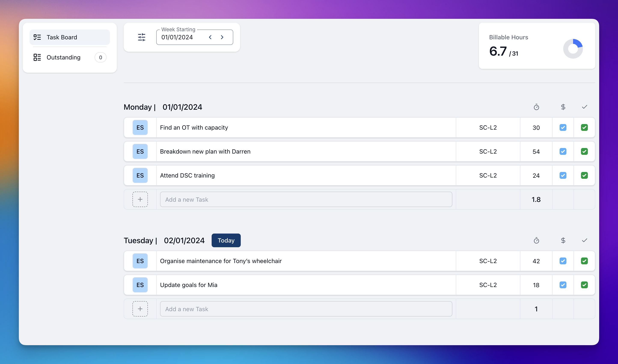Switch to the Task Board view
This screenshot has width=618, height=364.
(62, 37)
